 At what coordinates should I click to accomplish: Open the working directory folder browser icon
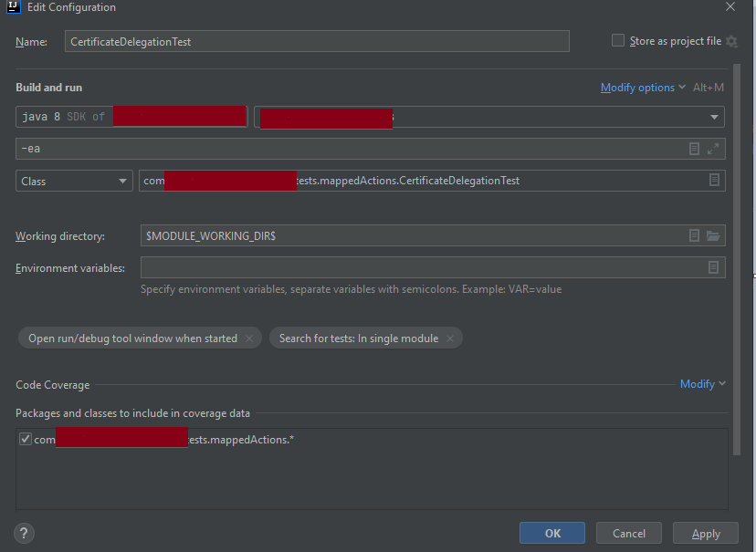pyautogui.click(x=712, y=235)
